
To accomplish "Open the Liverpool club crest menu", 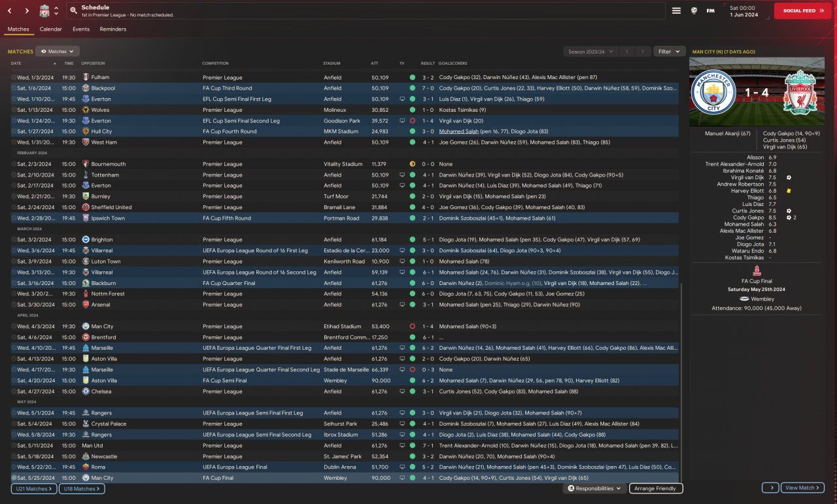I will (x=44, y=10).
